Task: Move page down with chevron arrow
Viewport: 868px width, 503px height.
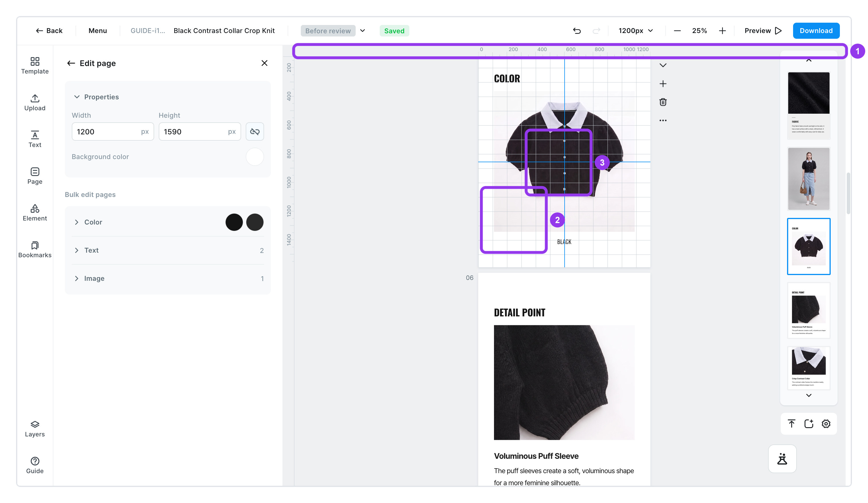Action: 663,65
